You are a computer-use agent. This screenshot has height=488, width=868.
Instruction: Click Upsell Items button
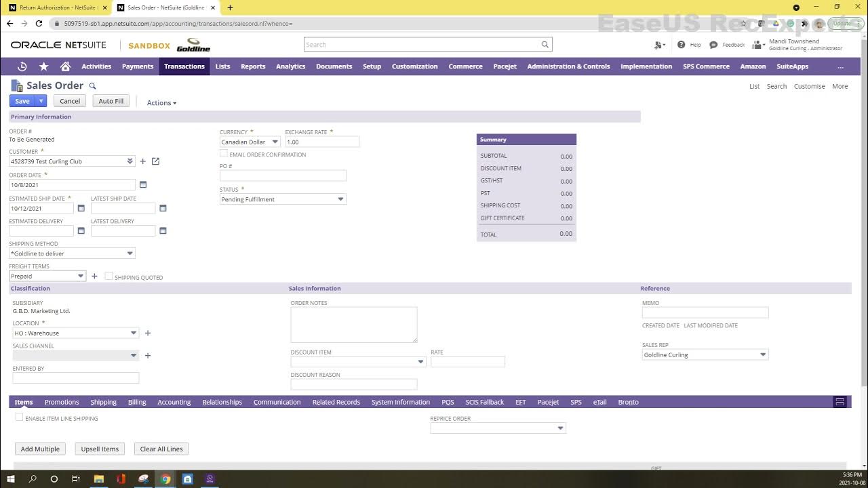coord(100,449)
